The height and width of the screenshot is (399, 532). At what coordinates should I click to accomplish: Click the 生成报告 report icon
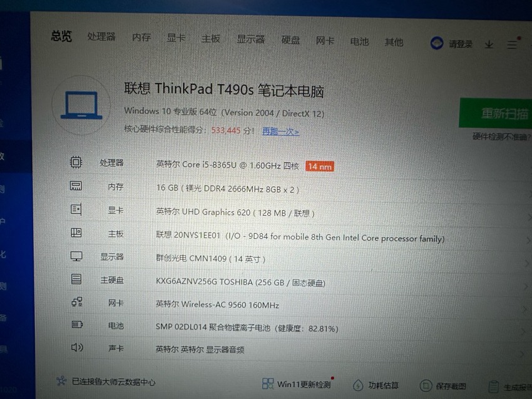(x=494, y=386)
